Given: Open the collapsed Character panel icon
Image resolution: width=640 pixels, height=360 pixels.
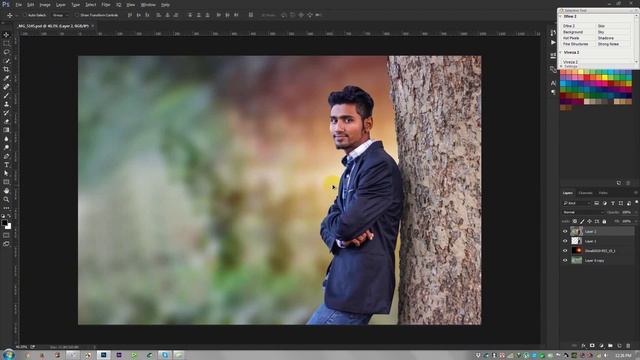Looking at the screenshot, I should click(x=553, y=83).
